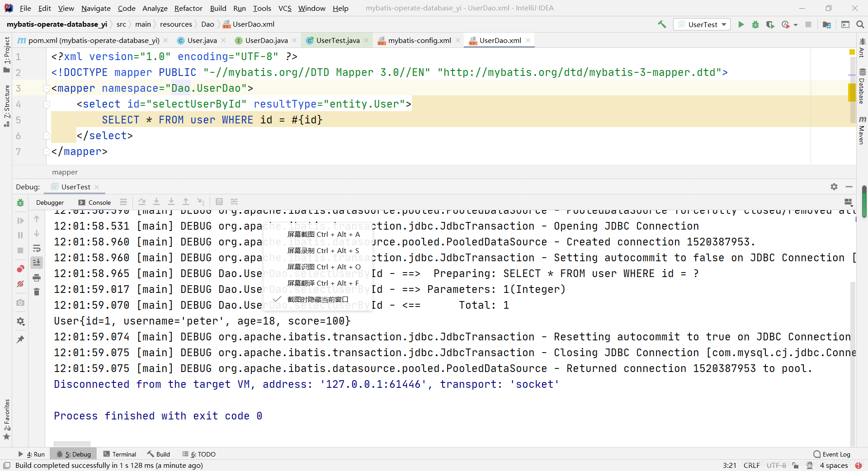This screenshot has width=868, height=471.
Task: Open the Evaluate Expression calculator icon
Action: coord(219,202)
